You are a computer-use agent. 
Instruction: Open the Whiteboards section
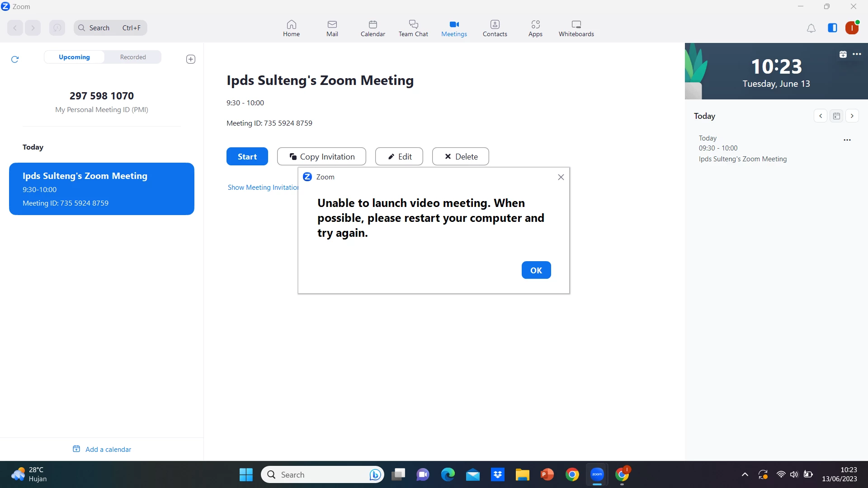[x=576, y=28]
